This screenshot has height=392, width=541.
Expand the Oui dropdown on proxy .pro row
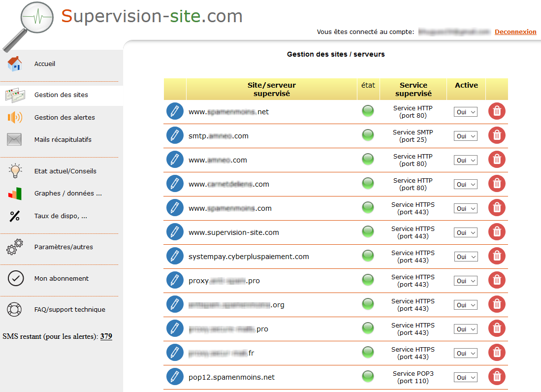(x=466, y=281)
